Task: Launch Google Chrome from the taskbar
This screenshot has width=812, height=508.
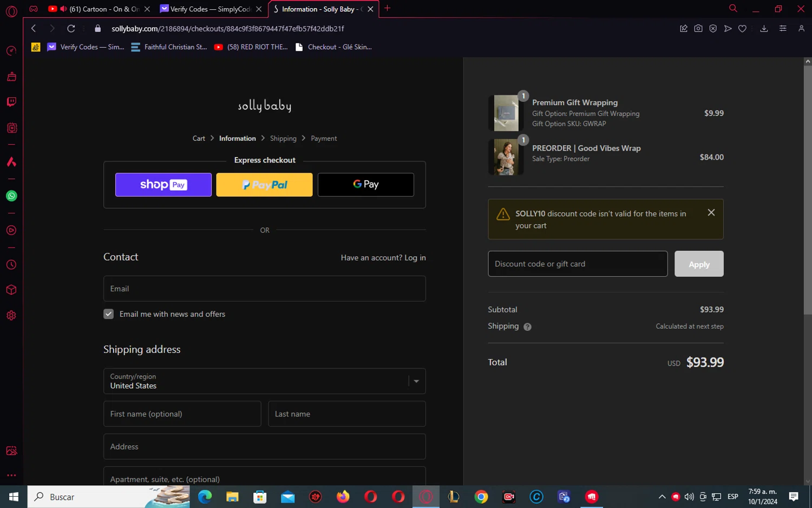Action: coord(481,497)
